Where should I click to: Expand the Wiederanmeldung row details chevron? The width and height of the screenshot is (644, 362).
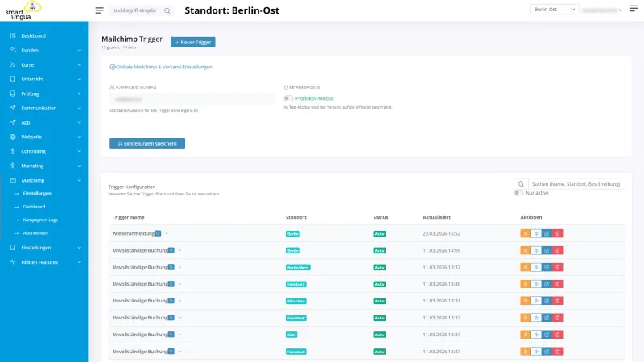[x=167, y=234]
